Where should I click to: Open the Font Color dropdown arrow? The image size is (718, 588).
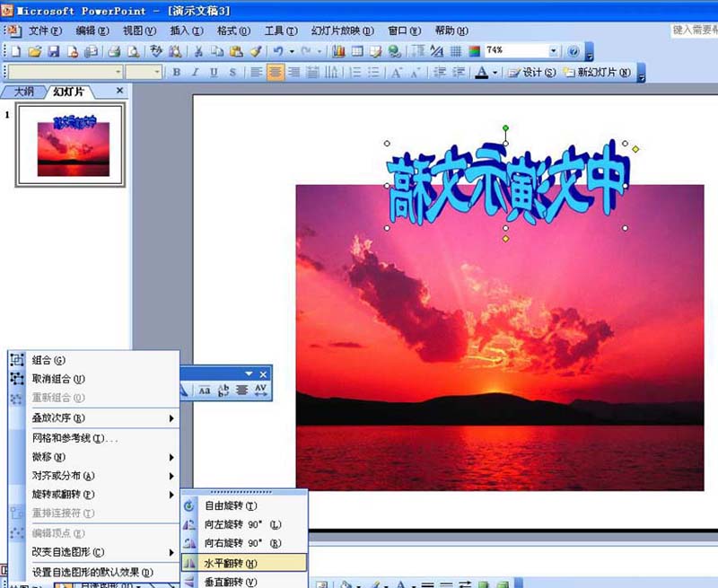495,73
